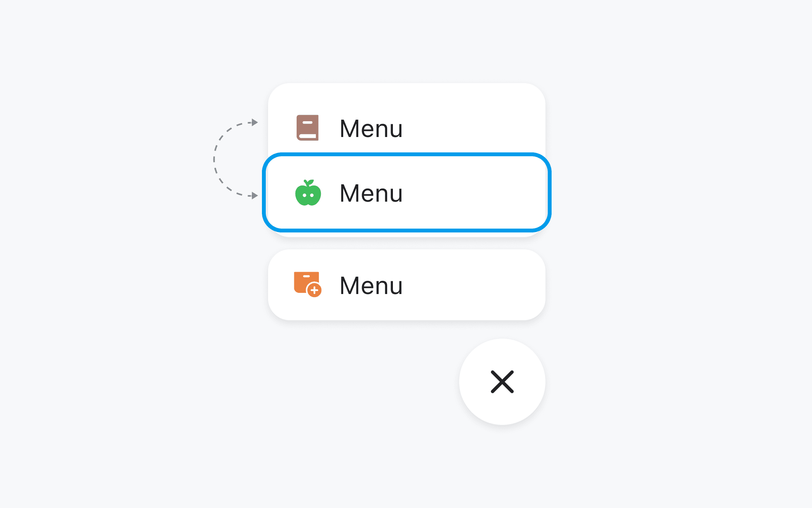Dismiss the menu by clicking the circular X button
The height and width of the screenshot is (508, 812).
pos(502,382)
